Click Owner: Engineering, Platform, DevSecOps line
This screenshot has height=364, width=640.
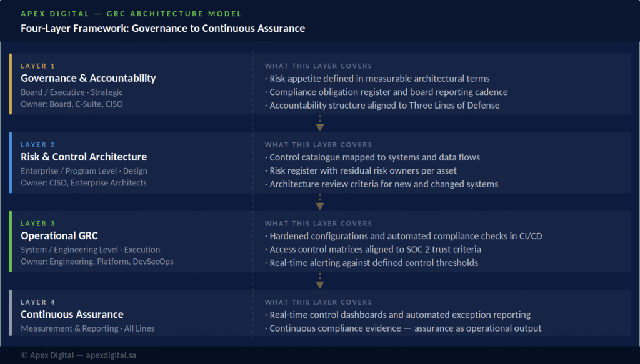tap(97, 262)
